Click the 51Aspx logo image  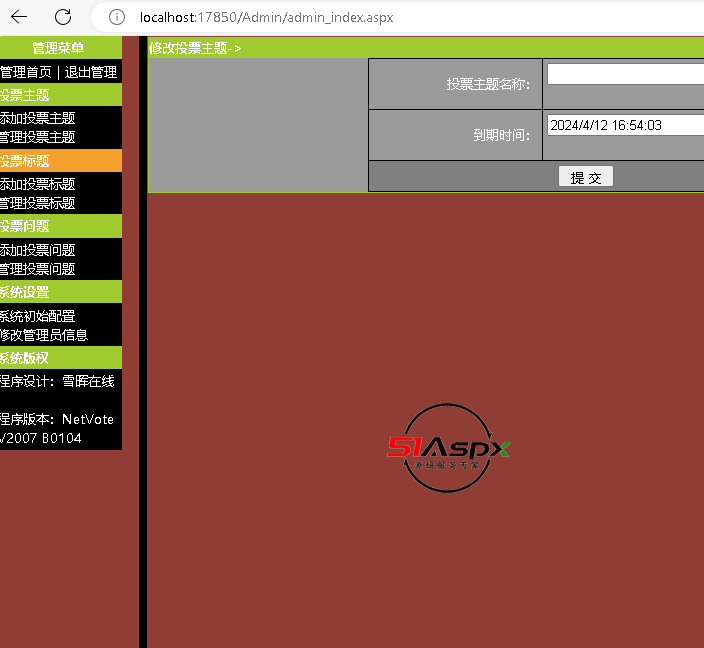point(449,448)
